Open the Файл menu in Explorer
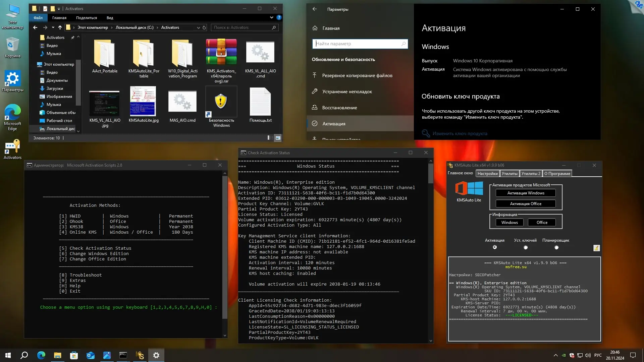 point(38,18)
